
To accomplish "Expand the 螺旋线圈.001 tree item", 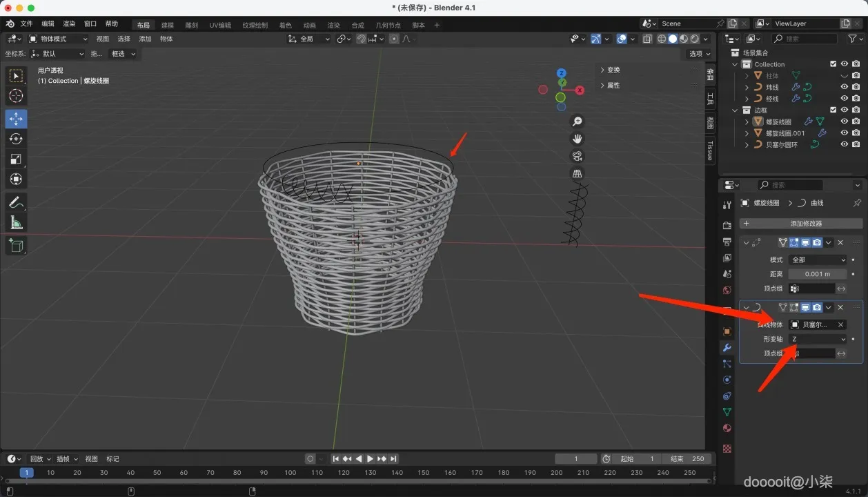I will click(747, 133).
